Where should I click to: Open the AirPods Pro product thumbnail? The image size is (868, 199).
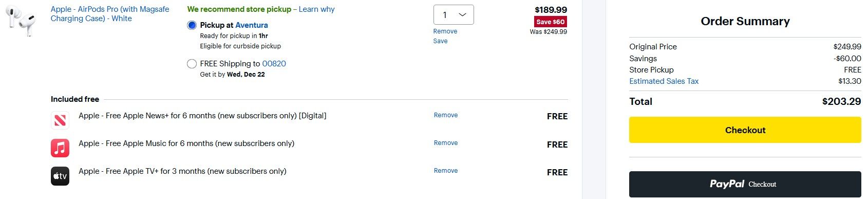point(20,21)
